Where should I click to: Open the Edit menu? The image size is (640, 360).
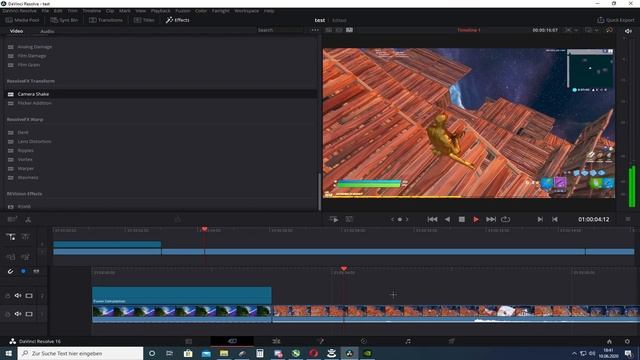58,11
